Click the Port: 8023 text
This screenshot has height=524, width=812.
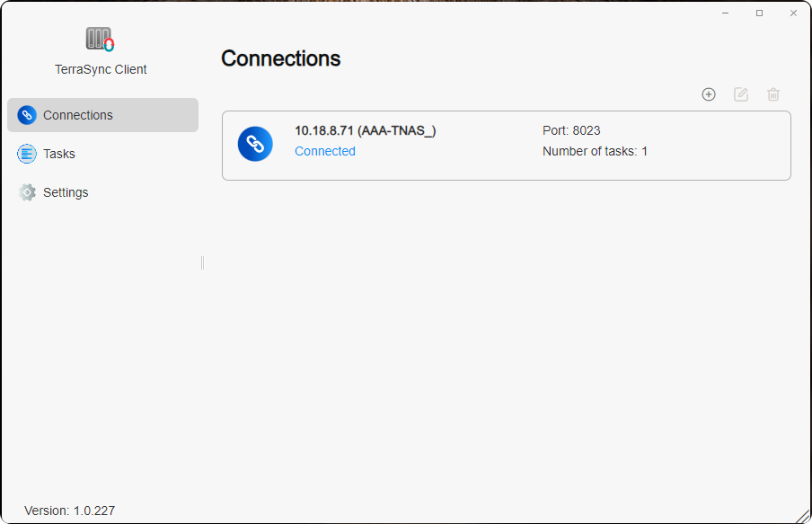(x=571, y=130)
